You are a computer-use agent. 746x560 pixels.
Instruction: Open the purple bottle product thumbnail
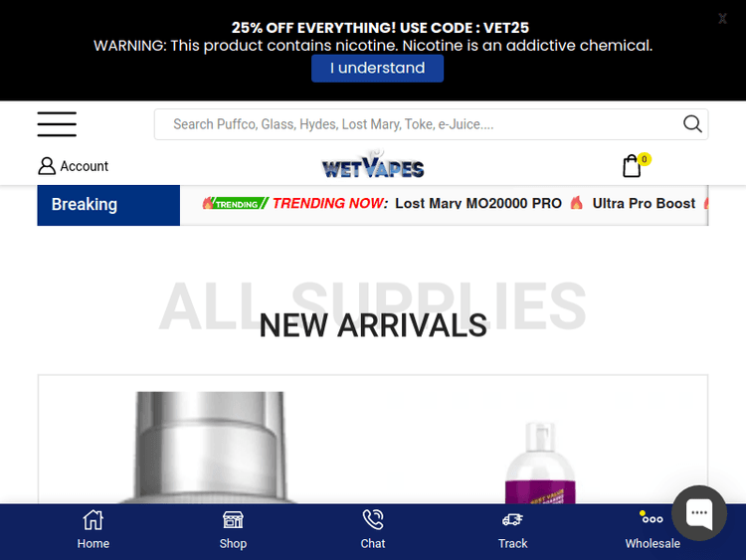click(x=540, y=463)
